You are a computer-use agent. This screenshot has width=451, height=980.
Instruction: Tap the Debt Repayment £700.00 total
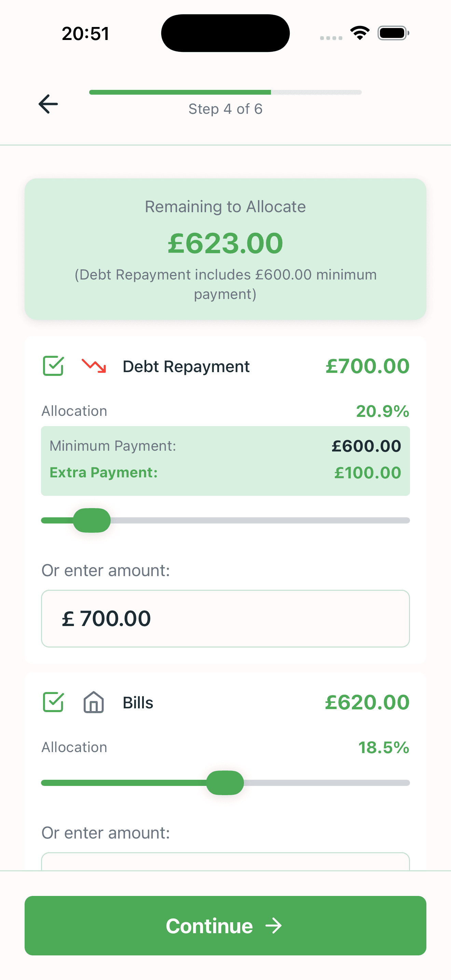(367, 366)
